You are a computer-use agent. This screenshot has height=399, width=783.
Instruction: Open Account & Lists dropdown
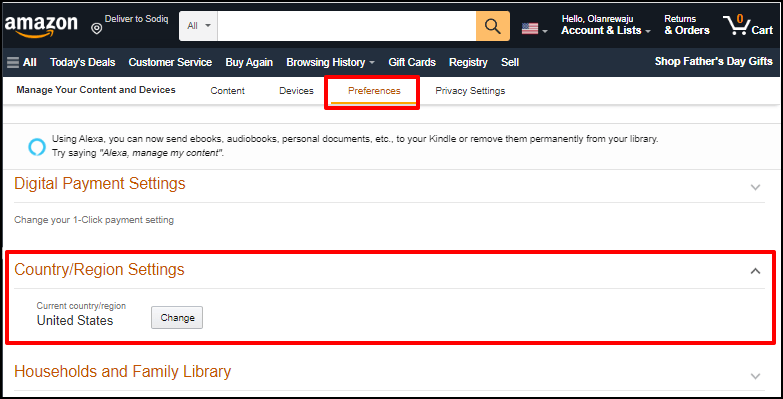click(606, 25)
